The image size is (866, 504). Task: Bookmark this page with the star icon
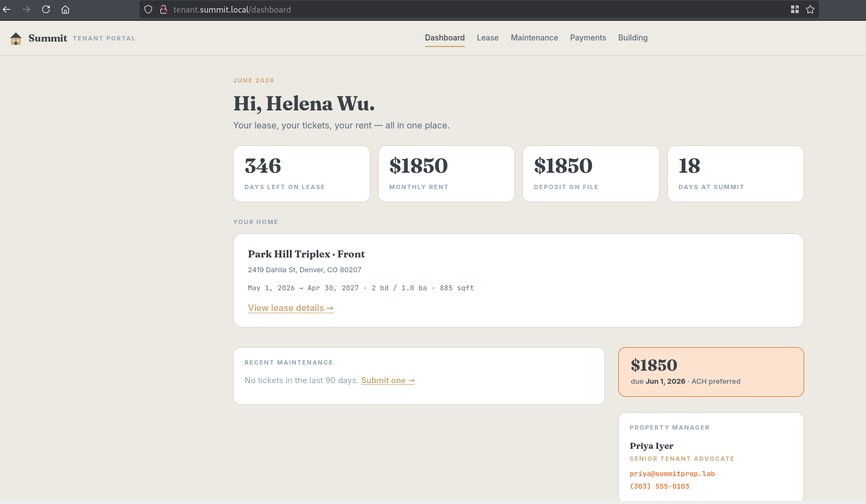[810, 9]
